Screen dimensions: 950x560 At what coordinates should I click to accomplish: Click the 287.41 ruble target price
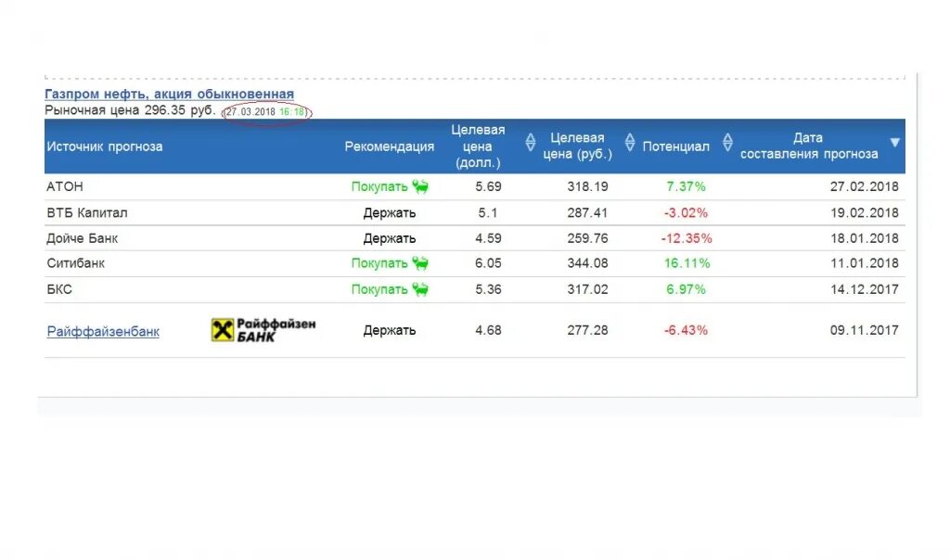pyautogui.click(x=587, y=213)
